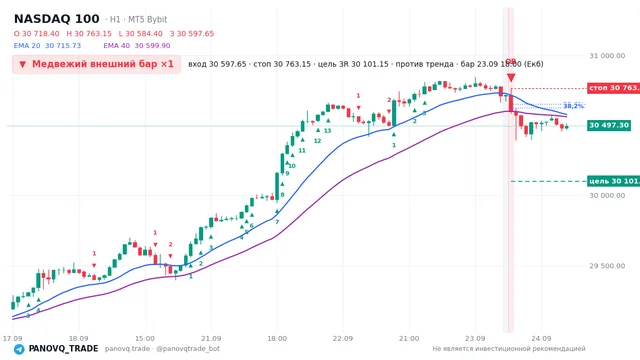Click the close value З 30 597.65

point(192,34)
